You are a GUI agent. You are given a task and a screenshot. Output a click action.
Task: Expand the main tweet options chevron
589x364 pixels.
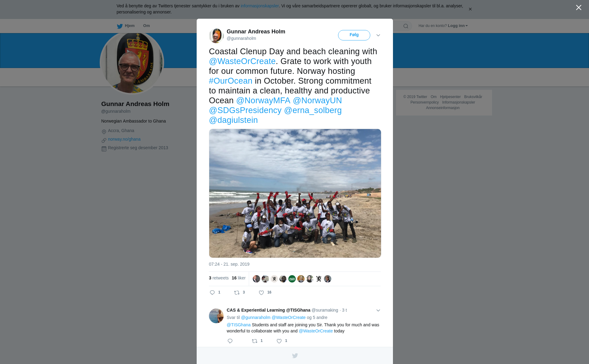378,35
